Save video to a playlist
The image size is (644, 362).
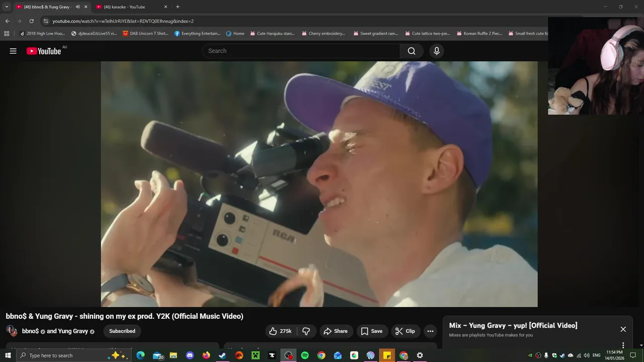pyautogui.click(x=372, y=331)
